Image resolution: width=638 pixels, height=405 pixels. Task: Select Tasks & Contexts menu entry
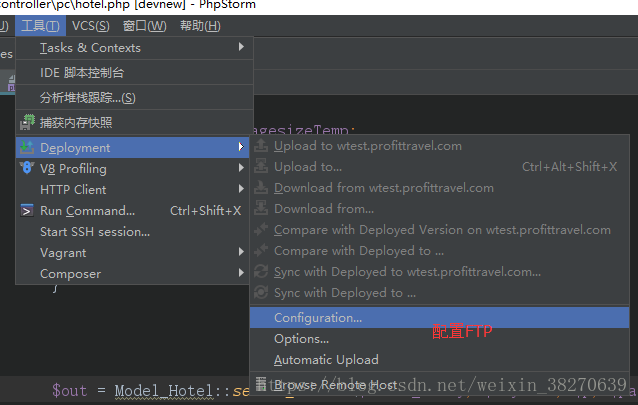(134, 48)
